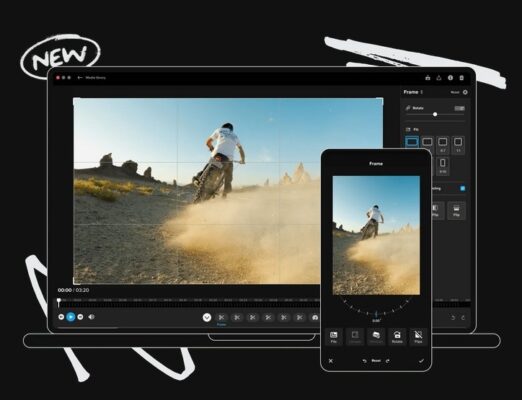Screen dimensions: 522x400
Task: Mute audio with the speaker icon
Action: [x=92, y=317]
